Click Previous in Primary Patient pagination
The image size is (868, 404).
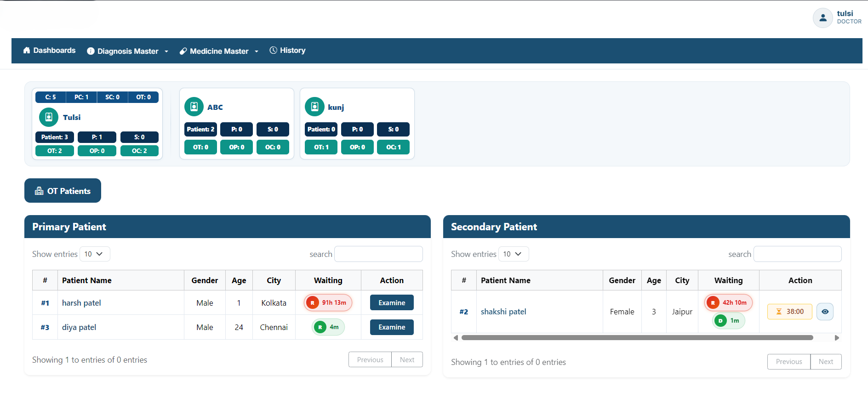coord(370,360)
